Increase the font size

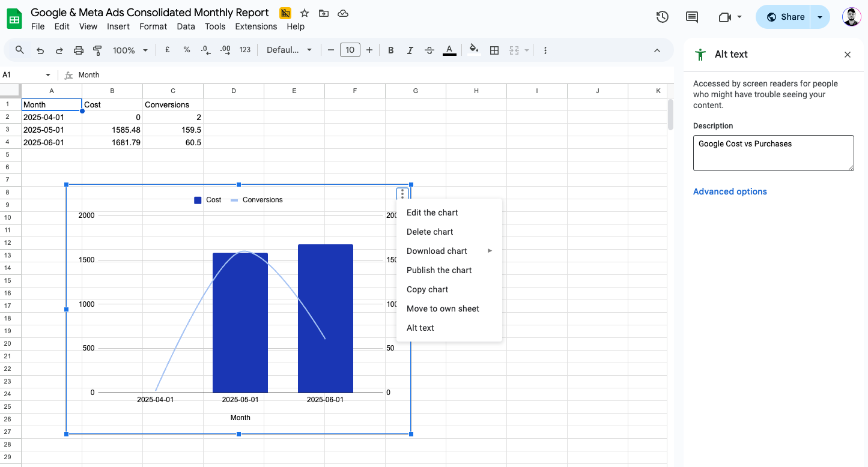369,50
